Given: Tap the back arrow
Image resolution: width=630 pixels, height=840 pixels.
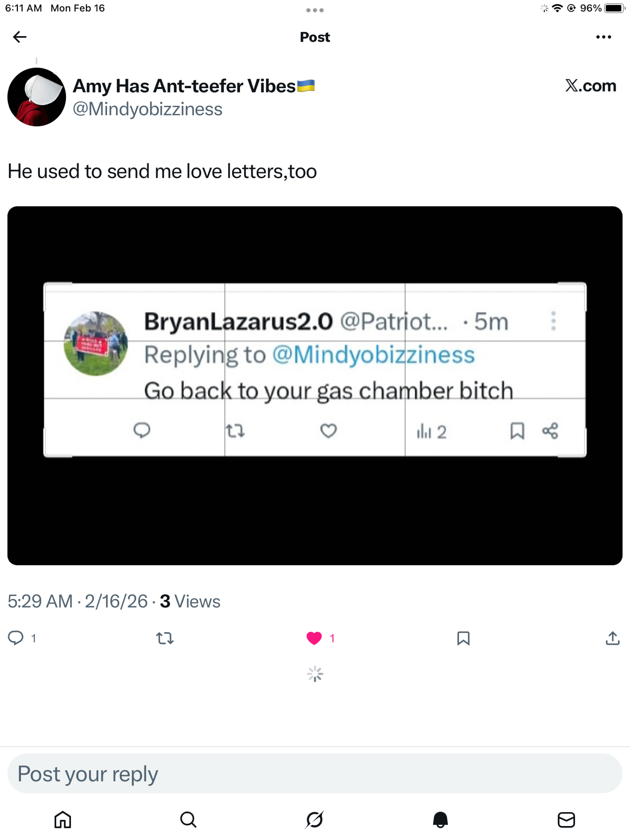Looking at the screenshot, I should [x=20, y=37].
